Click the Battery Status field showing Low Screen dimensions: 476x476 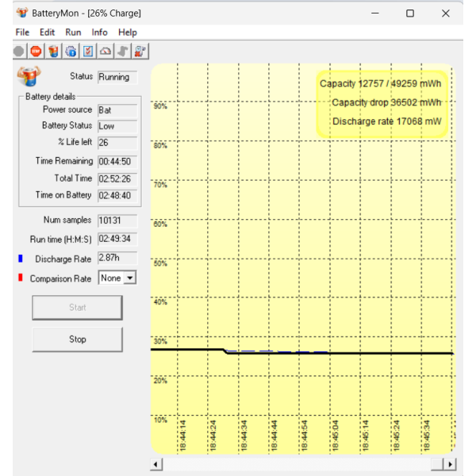tap(117, 126)
